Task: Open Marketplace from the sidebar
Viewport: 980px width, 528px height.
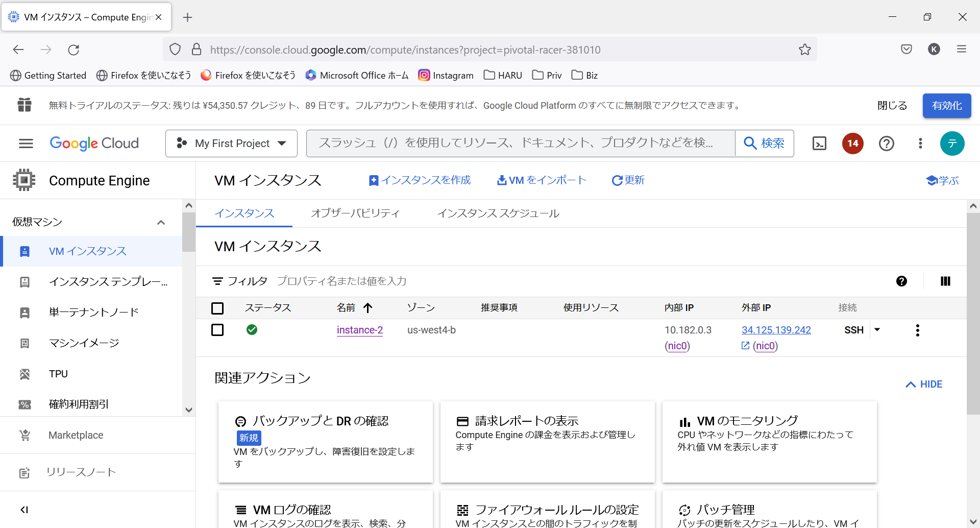Action: point(76,435)
